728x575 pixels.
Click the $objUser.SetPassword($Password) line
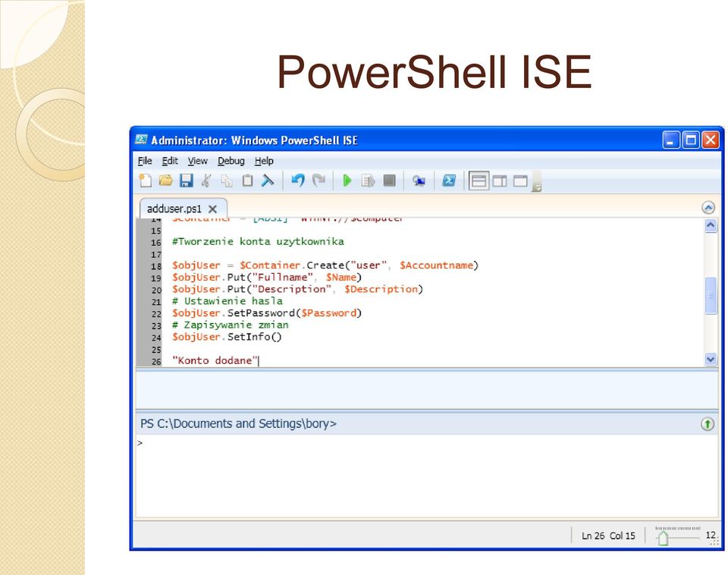[266, 313]
